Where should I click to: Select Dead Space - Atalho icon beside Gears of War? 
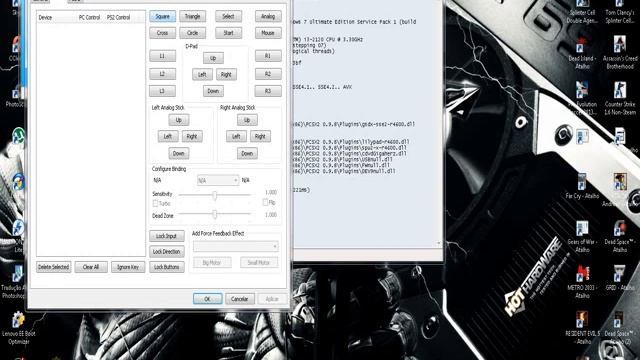point(620,236)
